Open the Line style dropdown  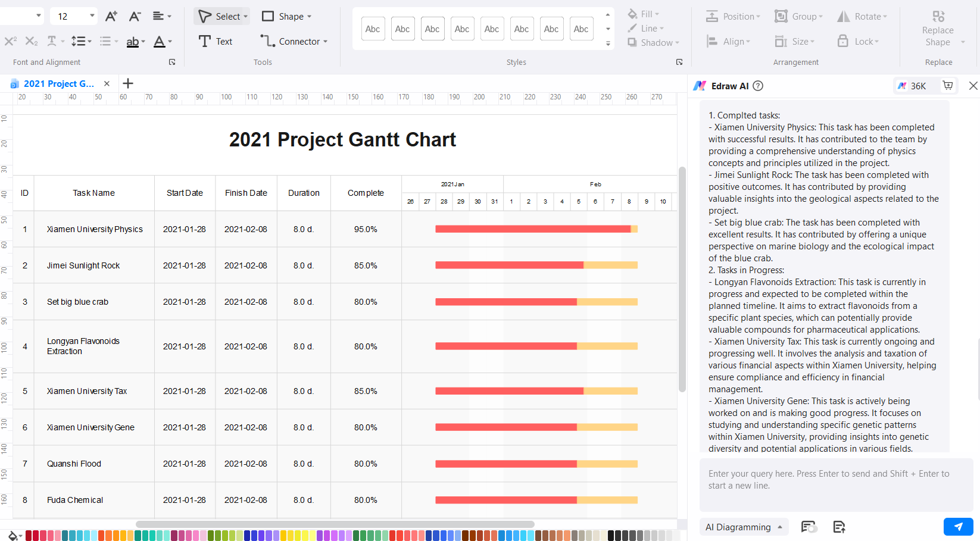(x=646, y=28)
